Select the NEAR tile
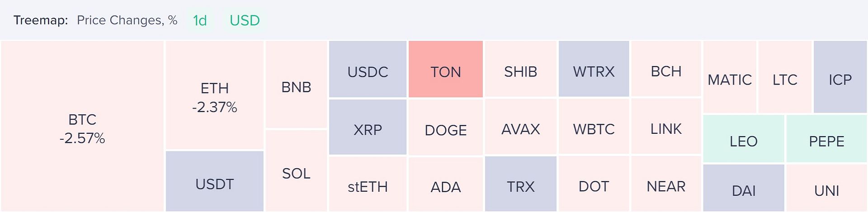 point(666,184)
